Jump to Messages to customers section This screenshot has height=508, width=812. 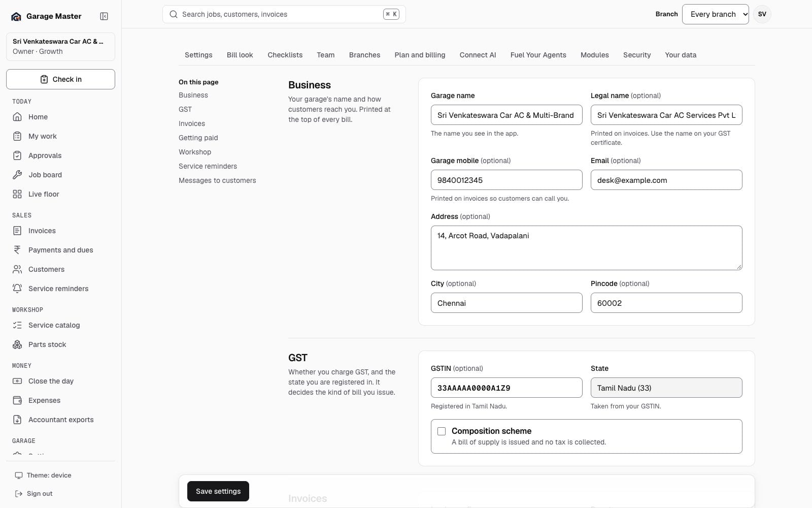[217, 180]
